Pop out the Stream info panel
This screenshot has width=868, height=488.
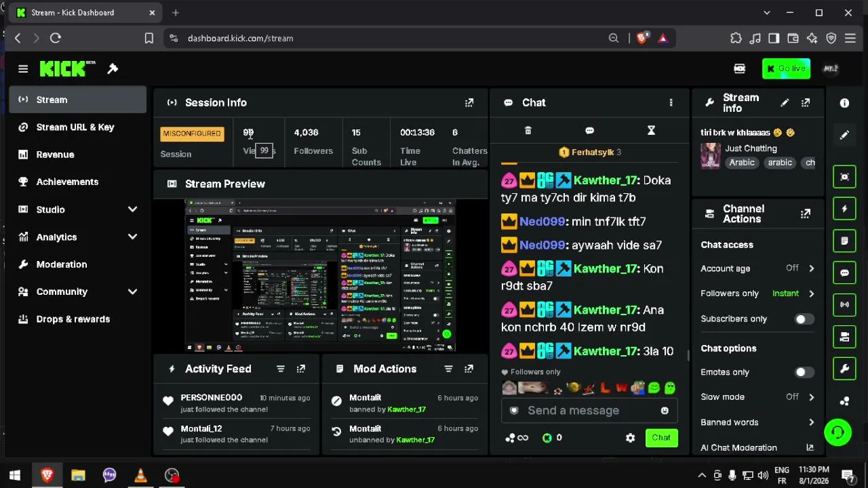[x=806, y=102]
